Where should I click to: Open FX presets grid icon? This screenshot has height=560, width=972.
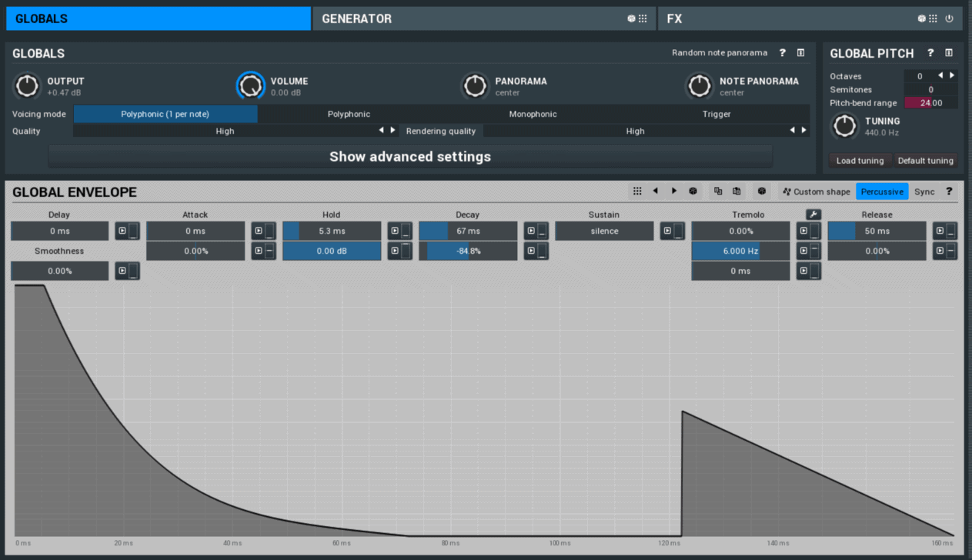933,18
